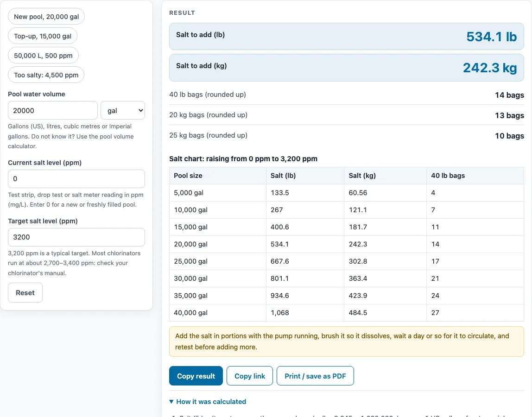Click the 'Pool water volume' label

[36, 94]
